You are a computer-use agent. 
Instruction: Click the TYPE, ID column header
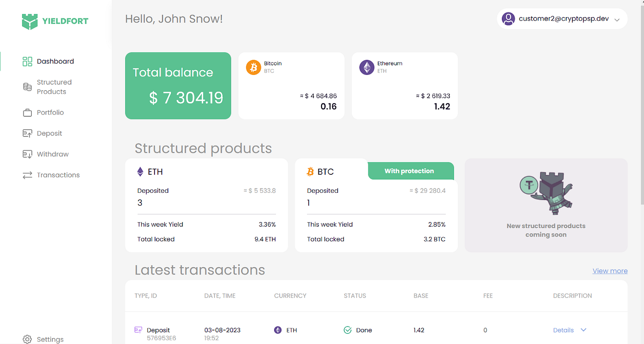[146, 296]
